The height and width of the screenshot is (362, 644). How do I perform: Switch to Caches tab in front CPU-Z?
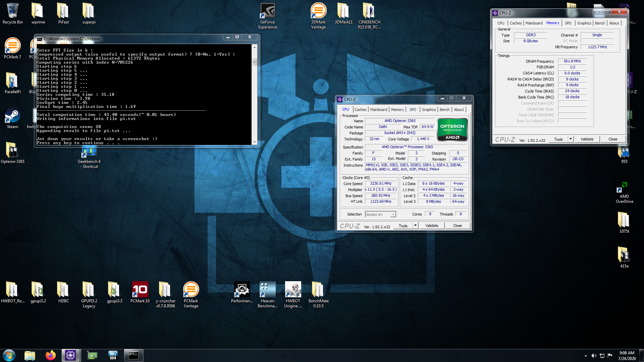(x=360, y=110)
